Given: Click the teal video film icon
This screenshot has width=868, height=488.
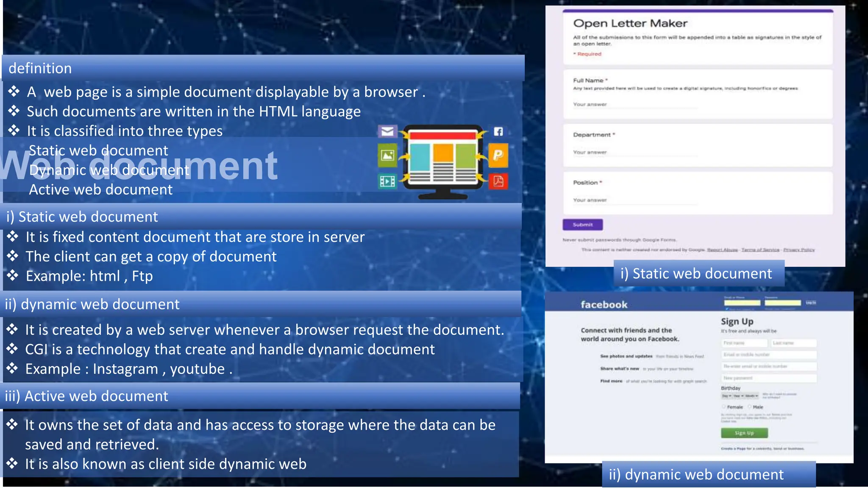Looking at the screenshot, I should [387, 181].
